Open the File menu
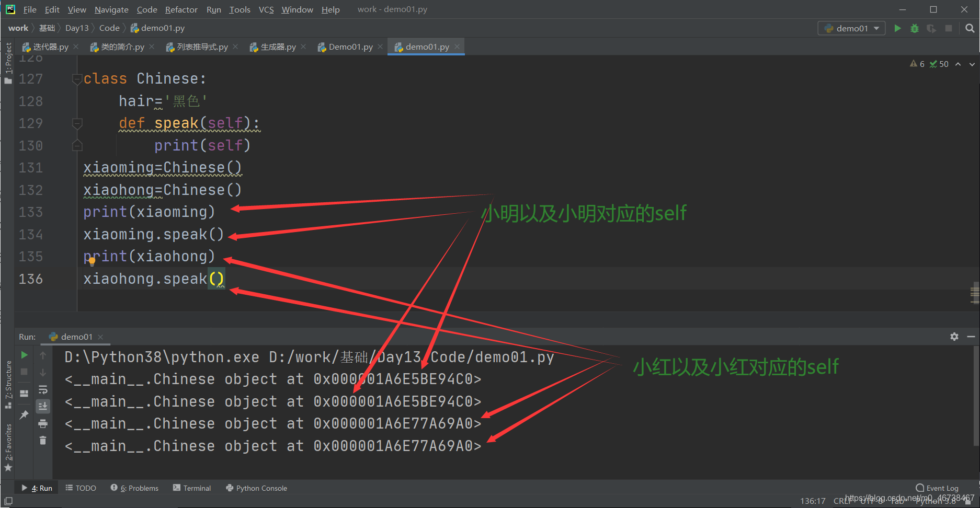The height and width of the screenshot is (508, 980). [x=30, y=9]
